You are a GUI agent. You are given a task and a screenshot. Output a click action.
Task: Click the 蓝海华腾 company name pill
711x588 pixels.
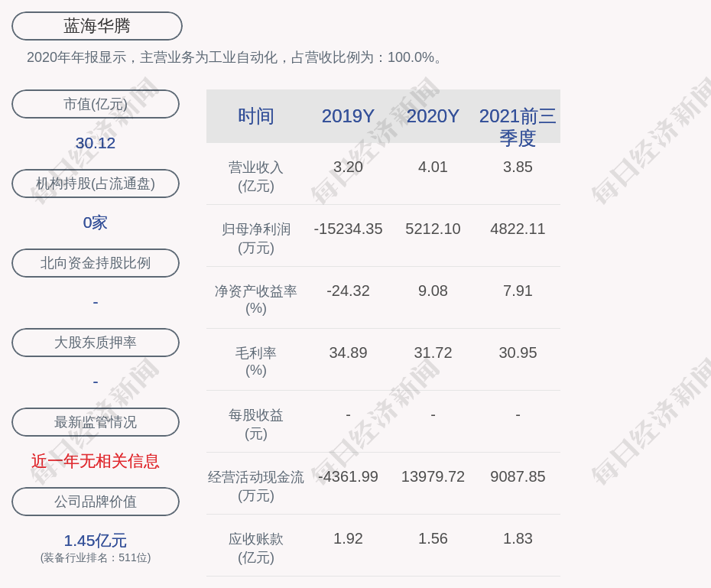[97, 26]
